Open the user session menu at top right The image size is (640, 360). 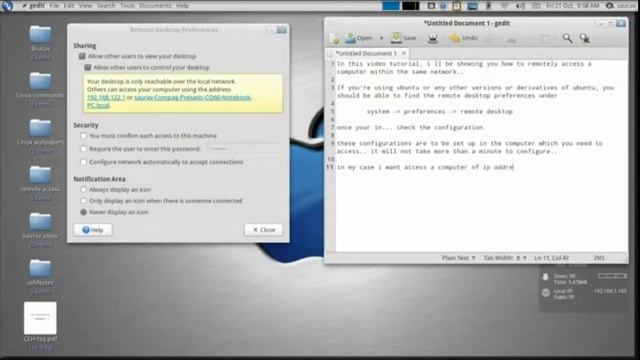620,6
